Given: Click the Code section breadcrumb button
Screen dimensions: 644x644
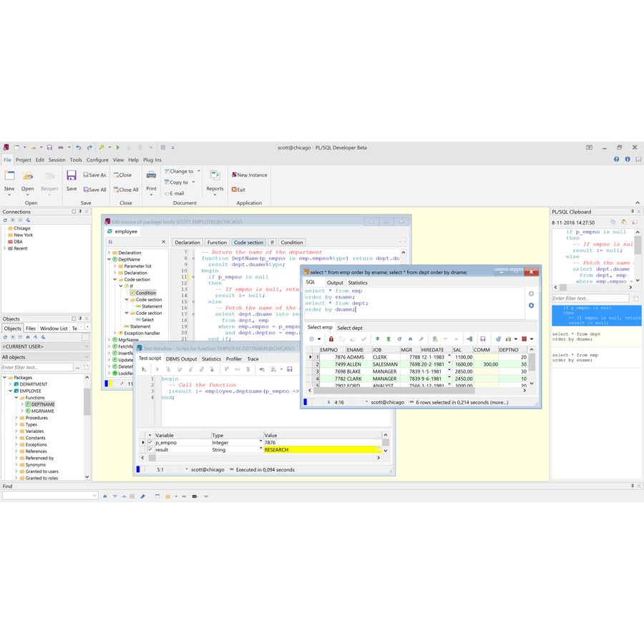Looking at the screenshot, I should pos(248,243).
